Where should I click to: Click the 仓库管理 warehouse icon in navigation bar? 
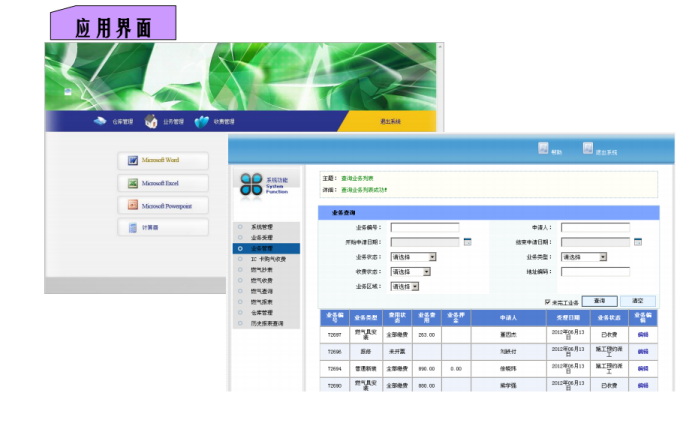pos(100,121)
